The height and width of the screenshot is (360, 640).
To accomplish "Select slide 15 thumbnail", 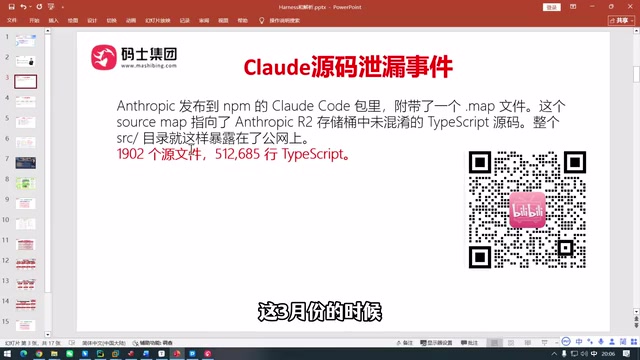I will click(x=26, y=325).
